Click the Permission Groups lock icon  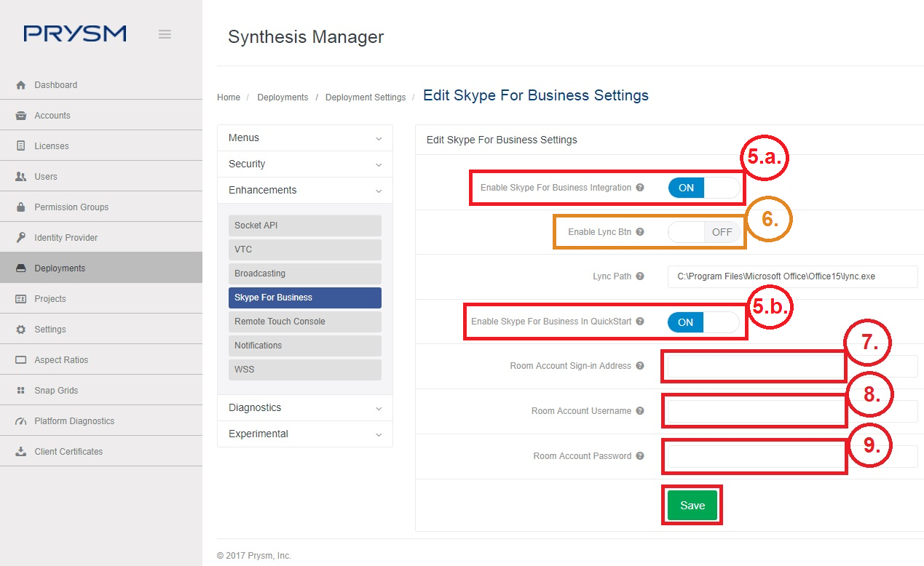[x=20, y=207]
